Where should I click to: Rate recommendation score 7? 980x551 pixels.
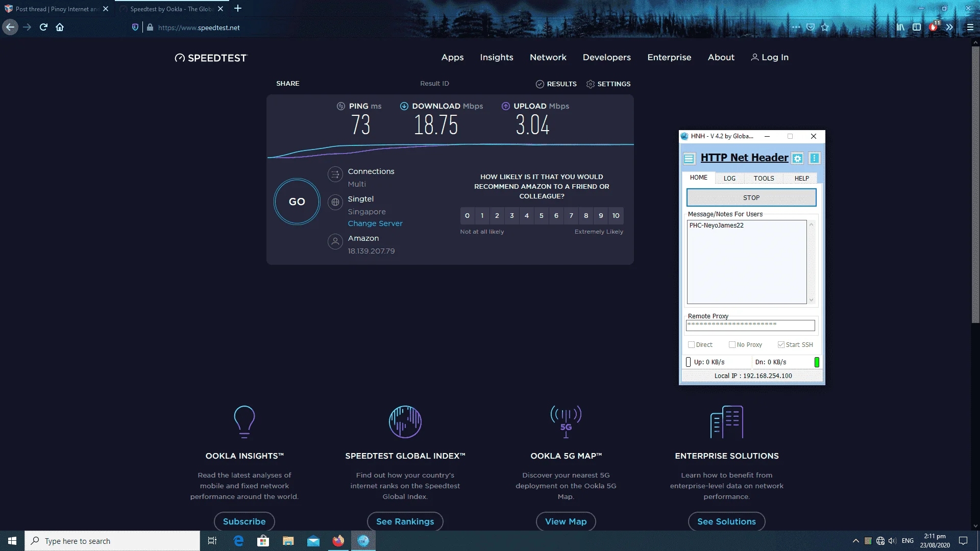571,215
